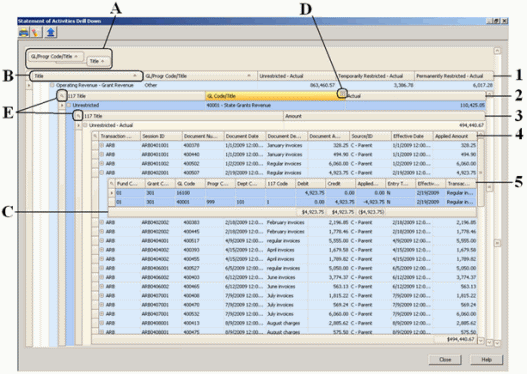Expand ARB row for document 400517

tap(102, 241)
